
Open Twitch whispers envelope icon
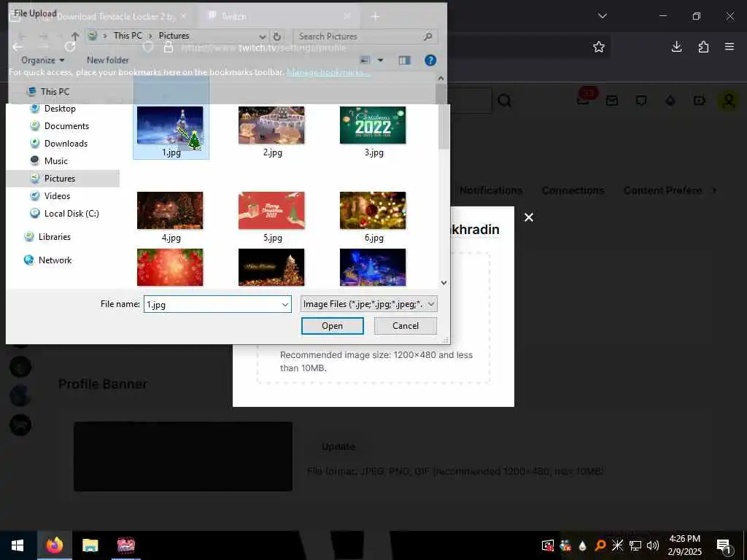pyautogui.click(x=612, y=101)
